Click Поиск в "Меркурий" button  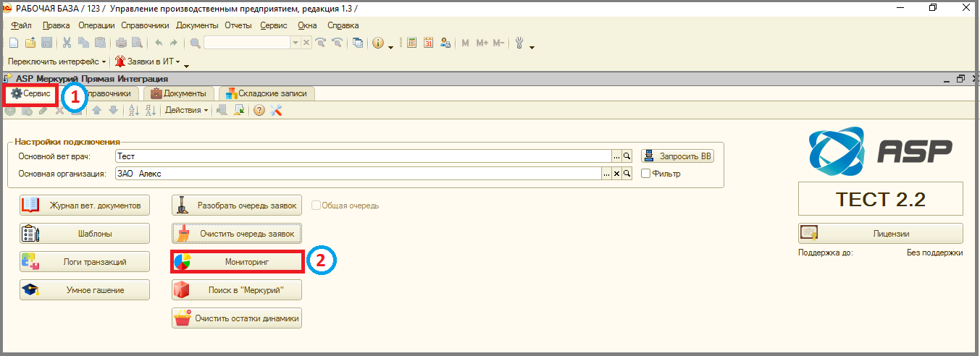click(237, 290)
